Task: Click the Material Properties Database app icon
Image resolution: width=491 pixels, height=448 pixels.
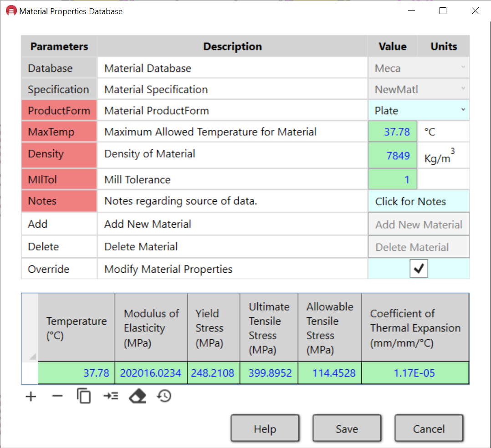Action: 11,11
